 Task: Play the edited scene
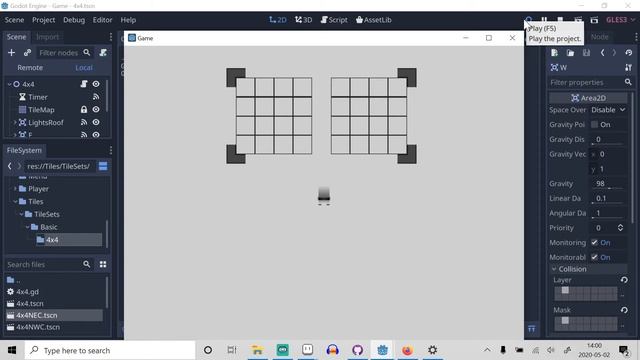578,20
